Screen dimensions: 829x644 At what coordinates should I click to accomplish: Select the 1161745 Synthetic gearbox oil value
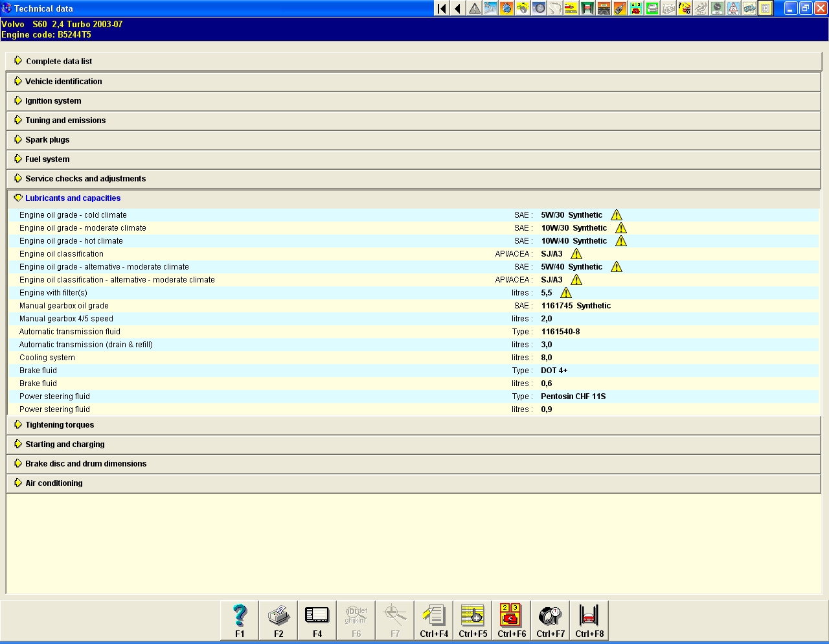pyautogui.click(x=576, y=306)
